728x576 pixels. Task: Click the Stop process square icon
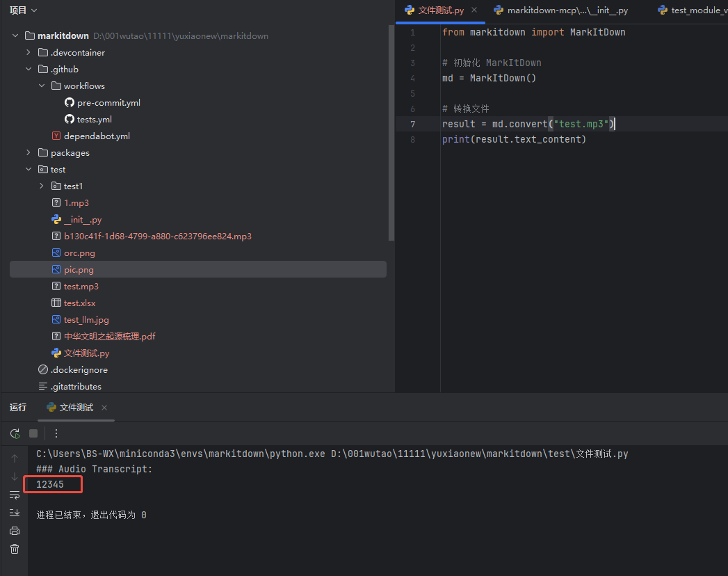coord(33,433)
